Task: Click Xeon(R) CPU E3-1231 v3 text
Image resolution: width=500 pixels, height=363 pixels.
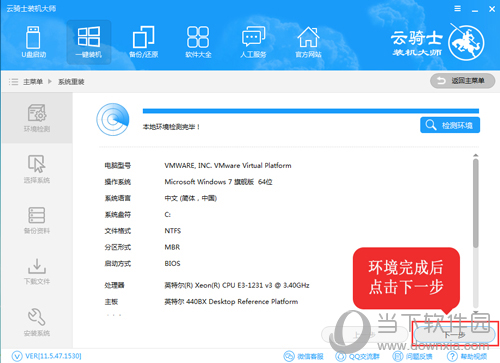Action: pos(237,285)
